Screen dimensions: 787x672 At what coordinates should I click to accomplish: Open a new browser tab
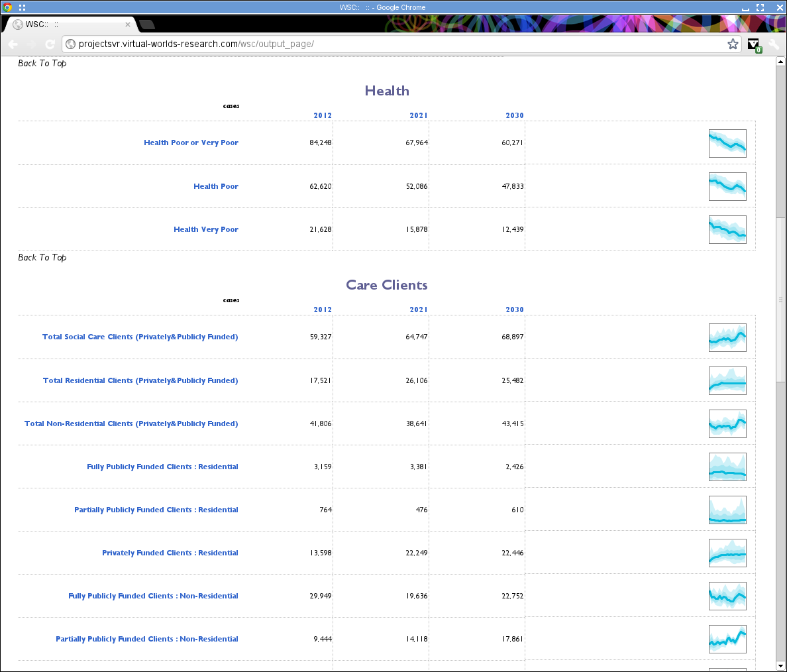[x=146, y=24]
